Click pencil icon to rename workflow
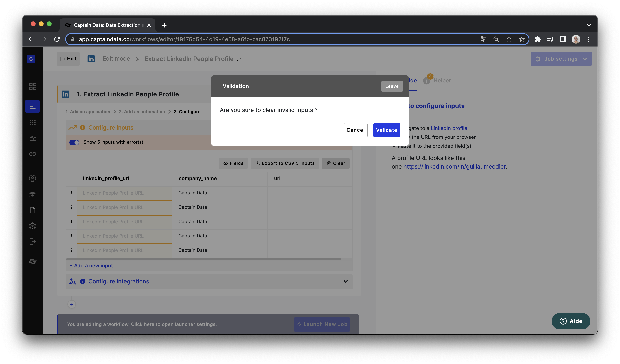620x364 pixels. click(239, 59)
